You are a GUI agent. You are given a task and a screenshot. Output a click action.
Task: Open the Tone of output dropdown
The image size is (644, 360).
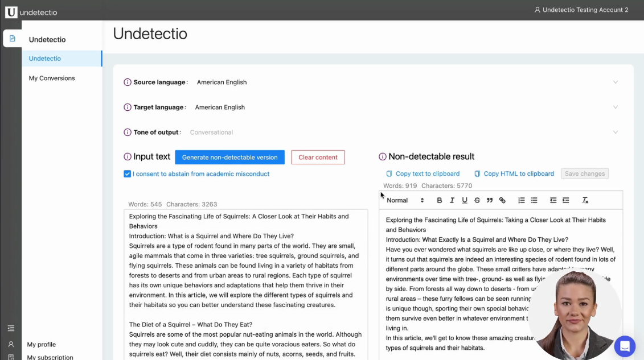[616, 132]
